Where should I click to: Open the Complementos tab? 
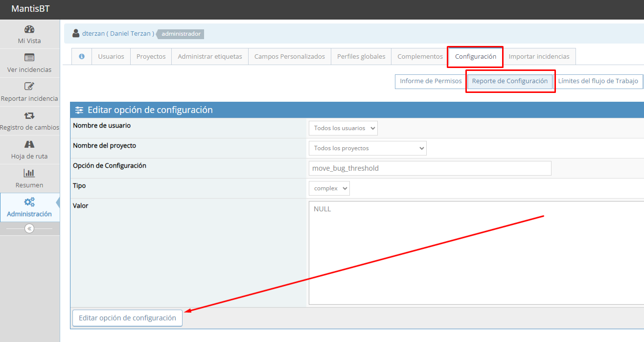point(420,57)
